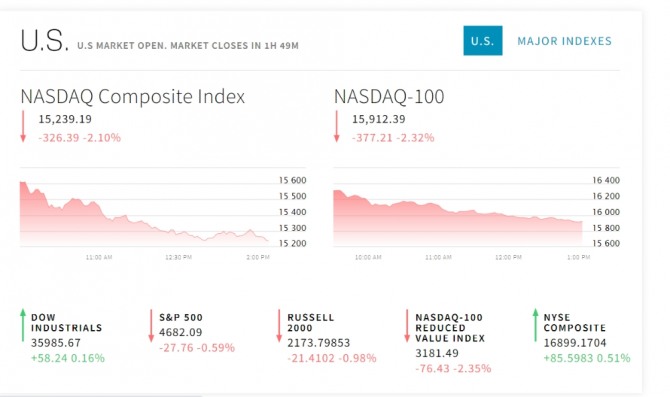This screenshot has width=670, height=397.
Task: Open NASDAQ-100 Reduced Value Index label
Action: click(x=450, y=328)
